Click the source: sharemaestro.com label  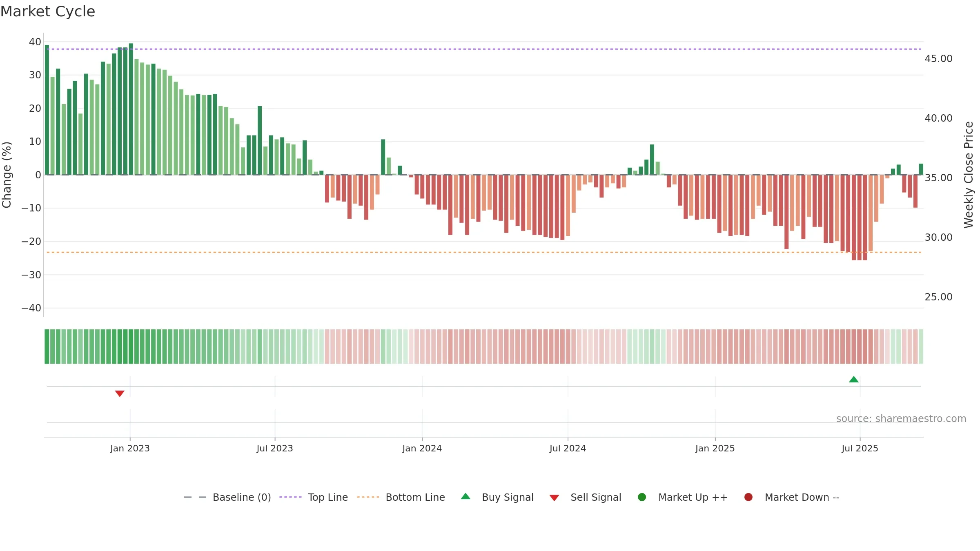(901, 418)
